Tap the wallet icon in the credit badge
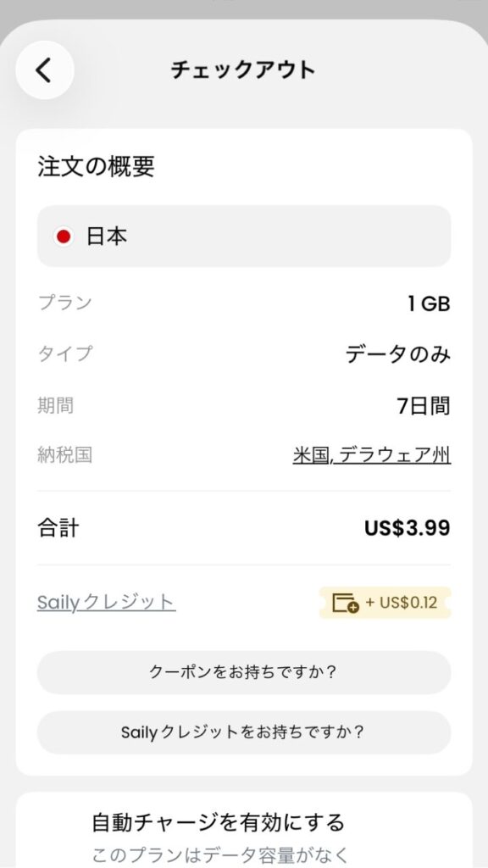This screenshot has width=488, height=868. (345, 603)
